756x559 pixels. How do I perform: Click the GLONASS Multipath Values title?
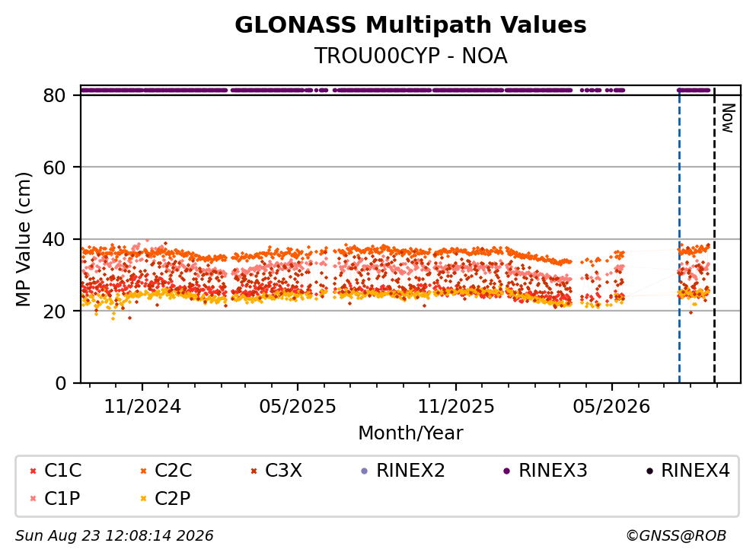click(410, 25)
